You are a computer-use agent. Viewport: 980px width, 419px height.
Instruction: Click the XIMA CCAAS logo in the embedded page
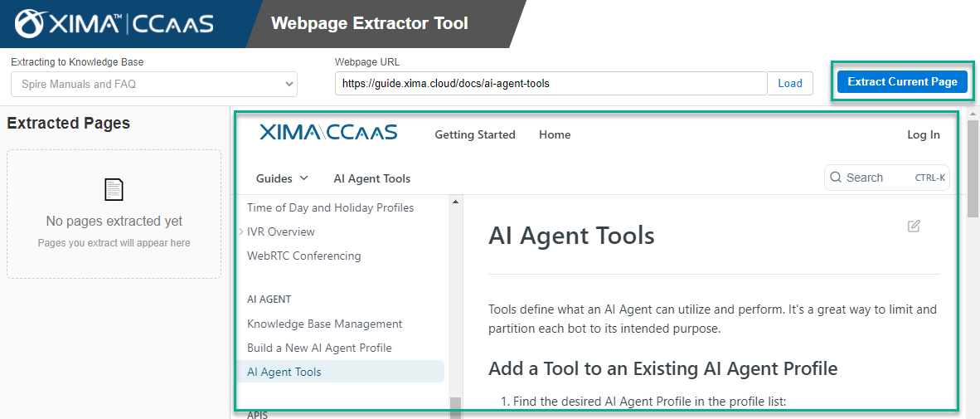point(328,132)
